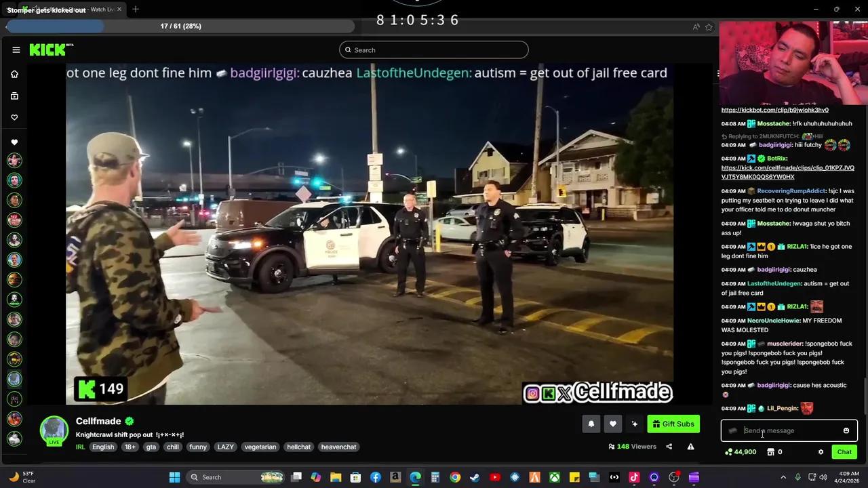This screenshot has height=488, width=868.
Task: Click in the Kick search box
Action: pyautogui.click(x=434, y=49)
